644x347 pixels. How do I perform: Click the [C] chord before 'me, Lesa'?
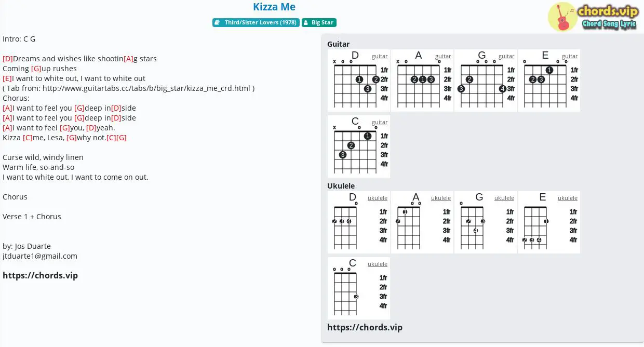pos(28,138)
